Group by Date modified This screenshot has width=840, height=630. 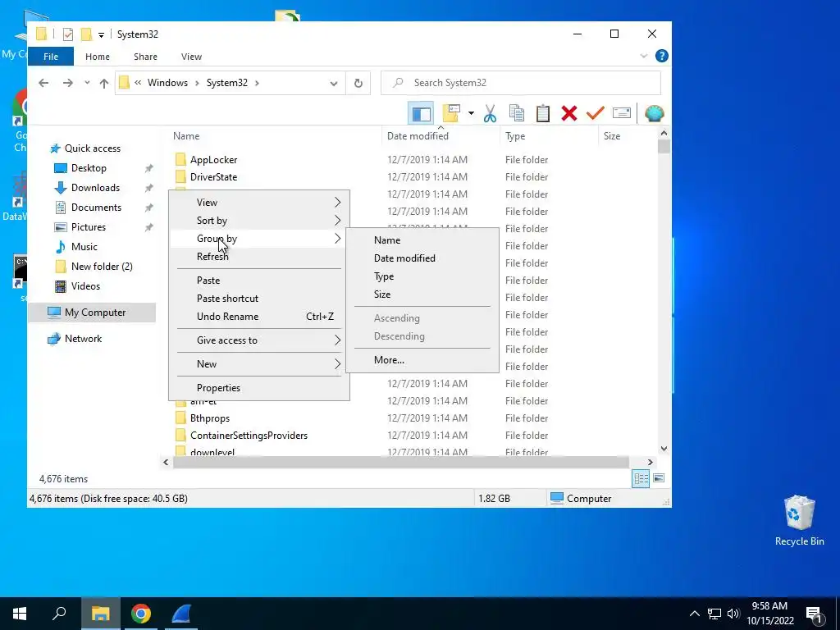[x=422, y=258]
